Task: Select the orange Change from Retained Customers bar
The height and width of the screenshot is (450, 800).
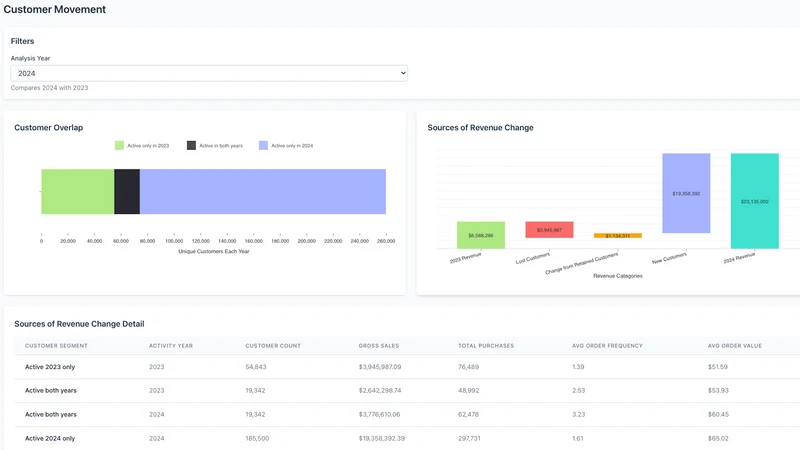Action: click(x=617, y=236)
